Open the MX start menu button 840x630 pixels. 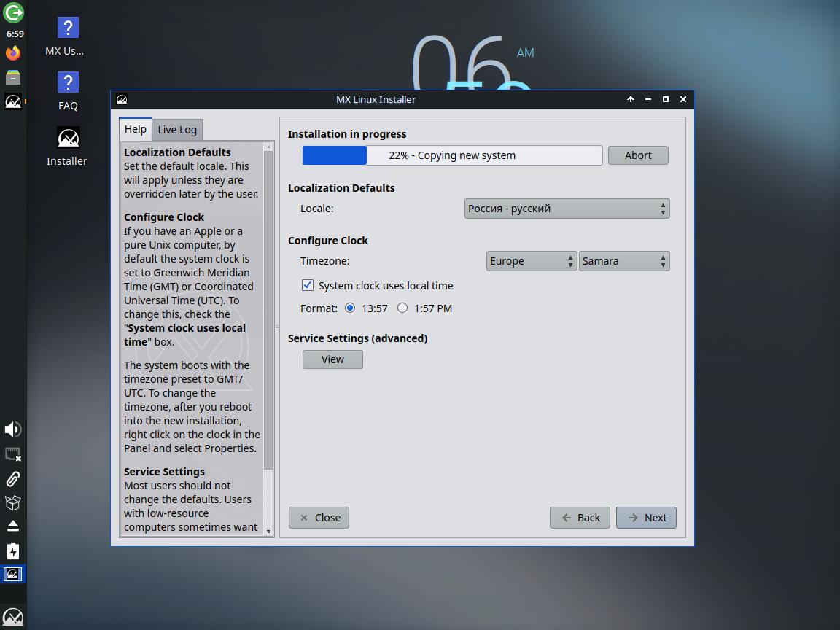(13, 617)
